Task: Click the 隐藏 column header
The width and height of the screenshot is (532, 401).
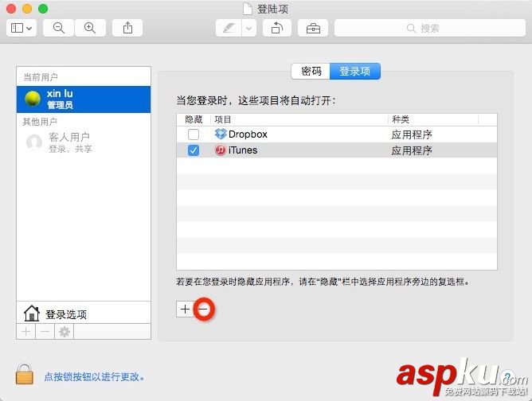Action: coord(194,119)
